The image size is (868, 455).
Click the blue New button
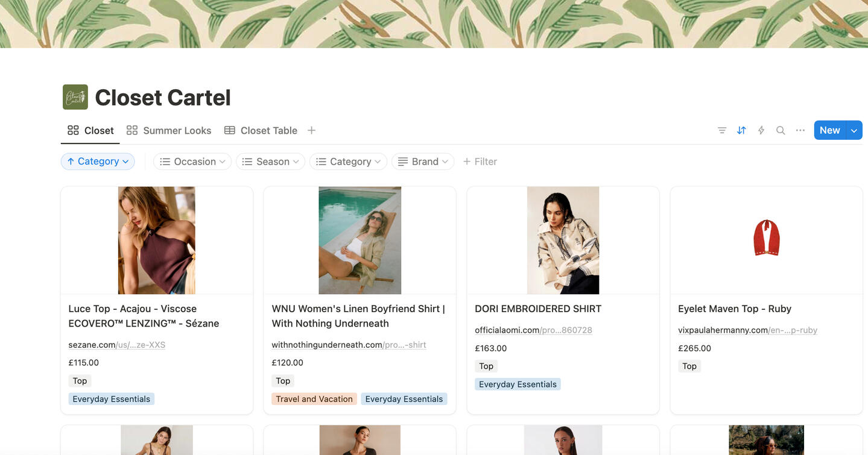[x=829, y=130]
